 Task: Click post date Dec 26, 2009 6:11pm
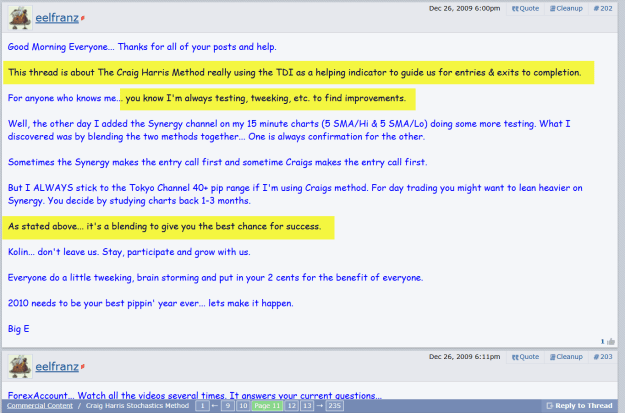pyautogui.click(x=464, y=357)
